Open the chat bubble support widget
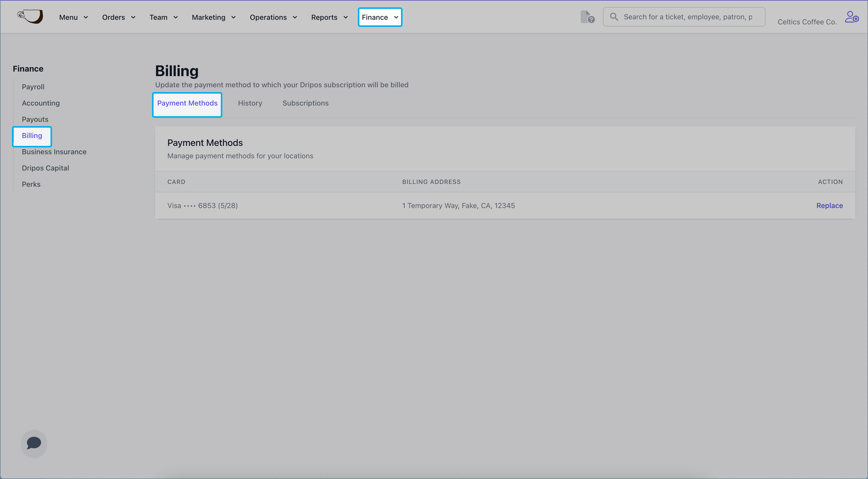The width and height of the screenshot is (868, 479). (x=34, y=443)
